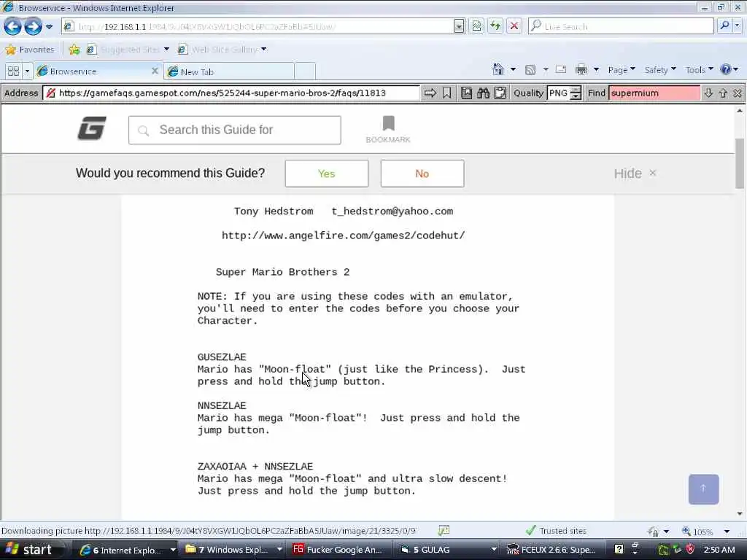The width and height of the screenshot is (747, 560).
Task: Go back with the IE Back arrow
Action: pyautogui.click(x=12, y=27)
